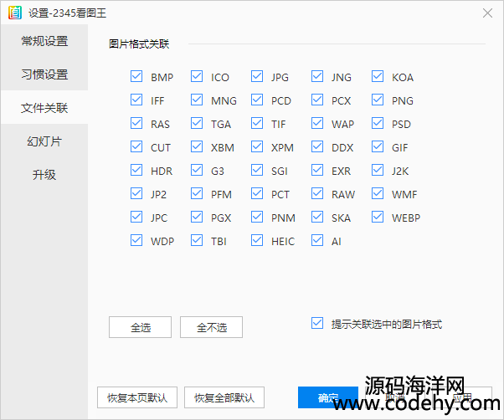Image resolution: width=504 pixels, height=420 pixels.
Task: Close the settings dialog window
Action: coord(487,13)
